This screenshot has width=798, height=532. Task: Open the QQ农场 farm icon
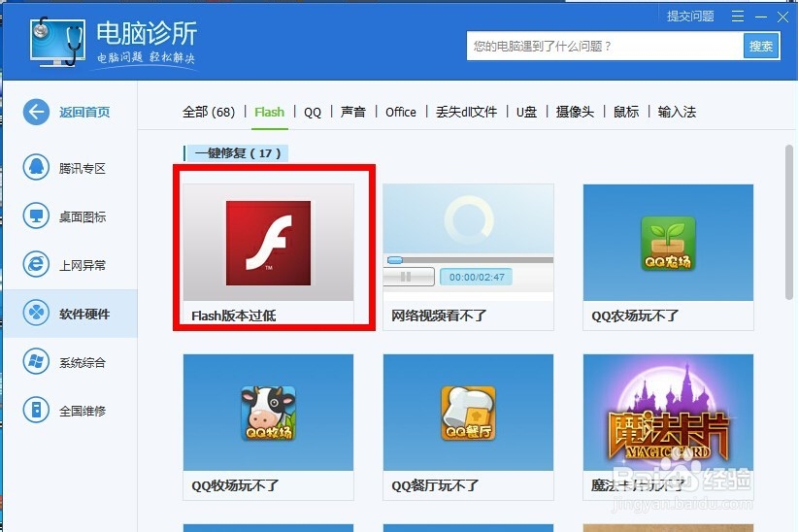tap(668, 244)
